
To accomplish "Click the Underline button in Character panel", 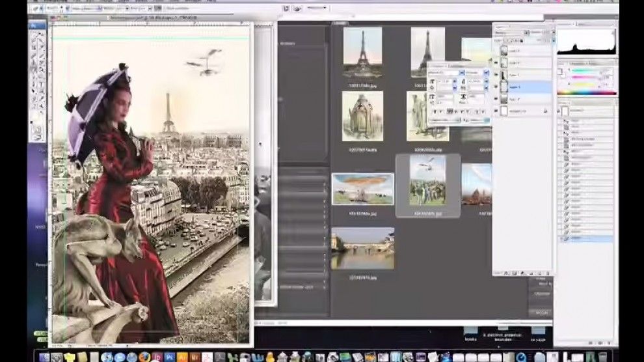I will point(477,111).
